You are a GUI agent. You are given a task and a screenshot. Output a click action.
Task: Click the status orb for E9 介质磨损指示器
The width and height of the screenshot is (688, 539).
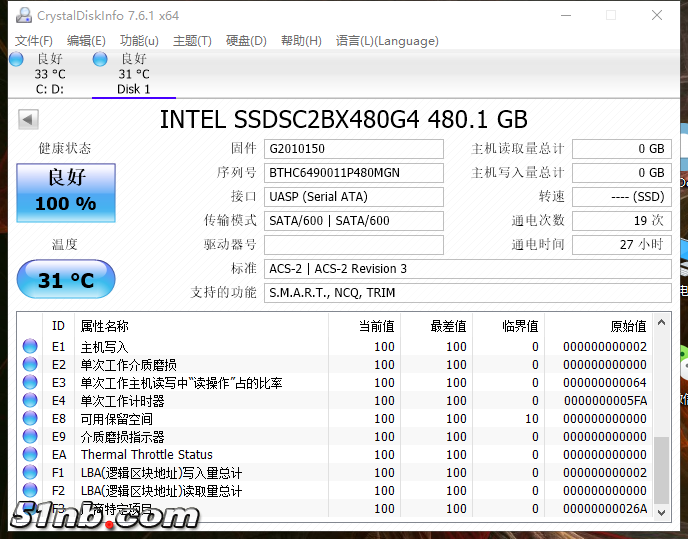tap(30, 437)
